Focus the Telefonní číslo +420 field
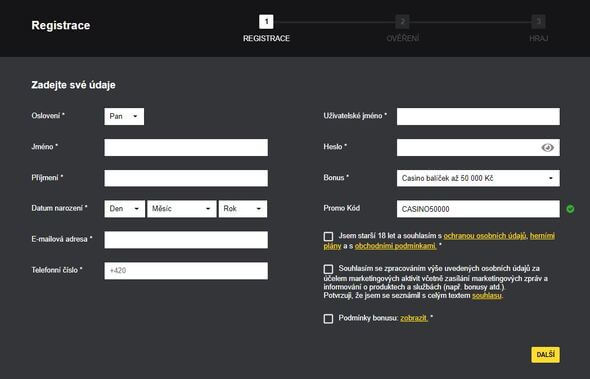Screen dimensions: 590x379 (186, 271)
